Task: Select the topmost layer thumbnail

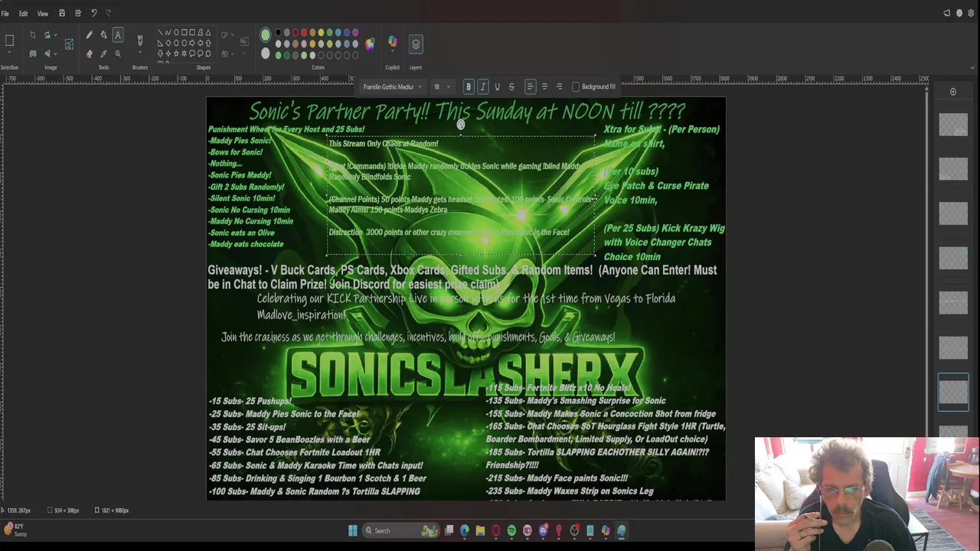Action: pos(953,125)
